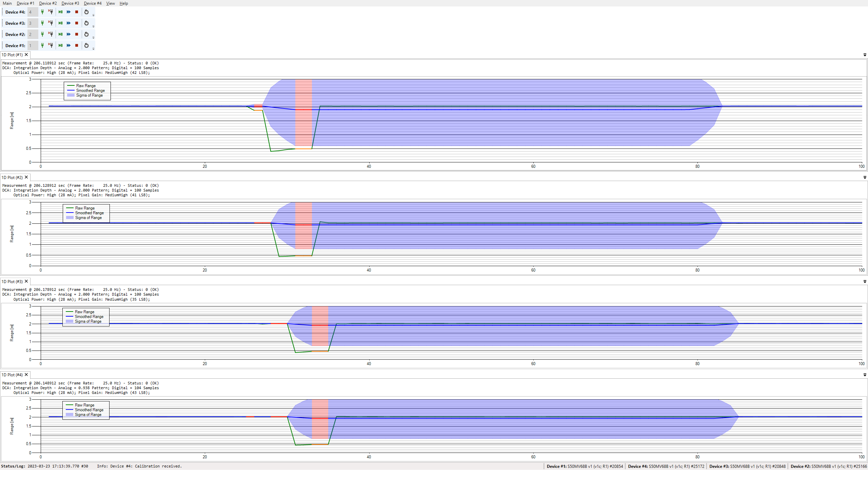Disconnect Device #3 using unplug icon
This screenshot has width=868, height=478.
click(51, 23)
